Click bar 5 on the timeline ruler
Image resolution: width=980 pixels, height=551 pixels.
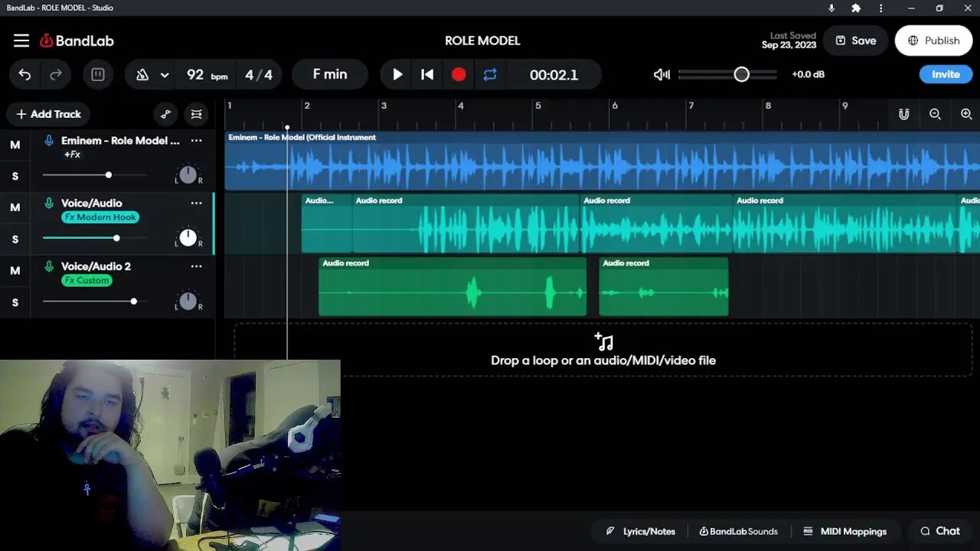537,106
